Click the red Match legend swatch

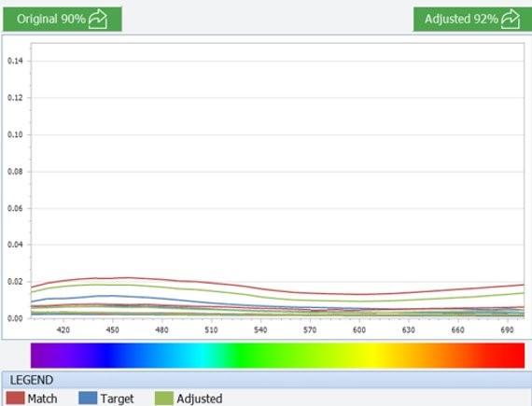pyautogui.click(x=15, y=399)
